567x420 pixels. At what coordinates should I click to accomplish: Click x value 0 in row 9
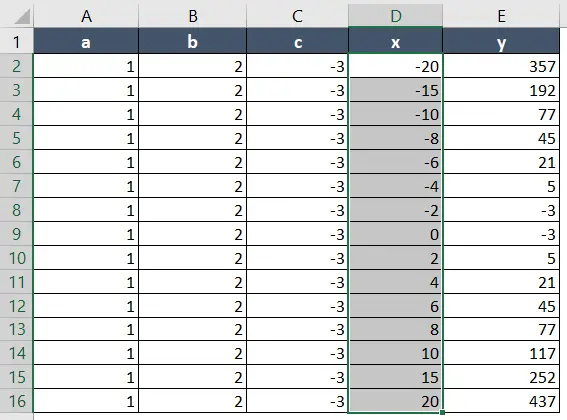point(396,234)
